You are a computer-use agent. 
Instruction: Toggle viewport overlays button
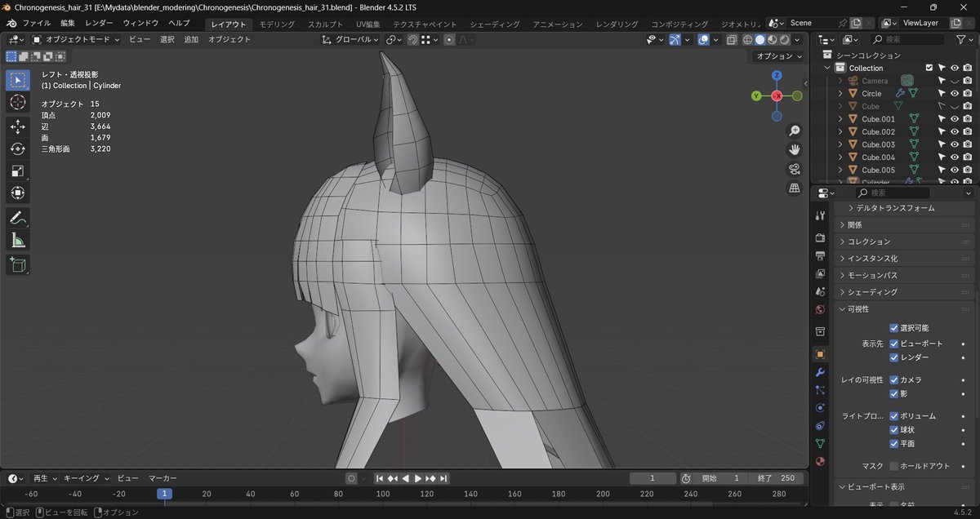click(x=703, y=39)
